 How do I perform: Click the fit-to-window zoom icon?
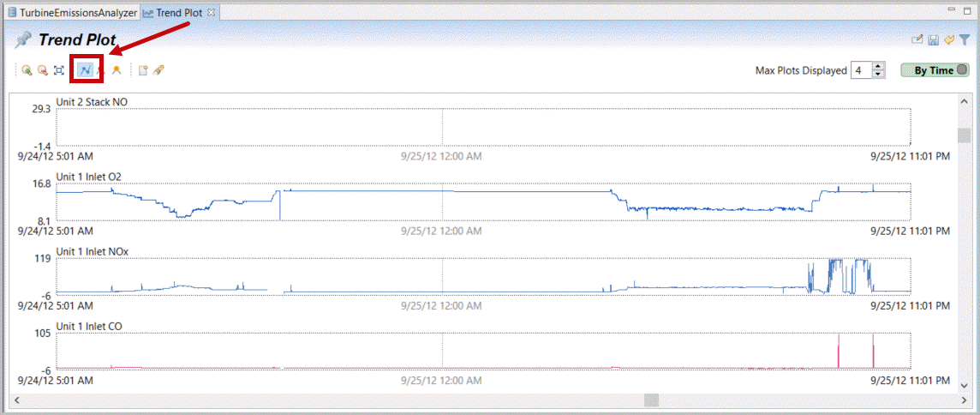coord(59,70)
